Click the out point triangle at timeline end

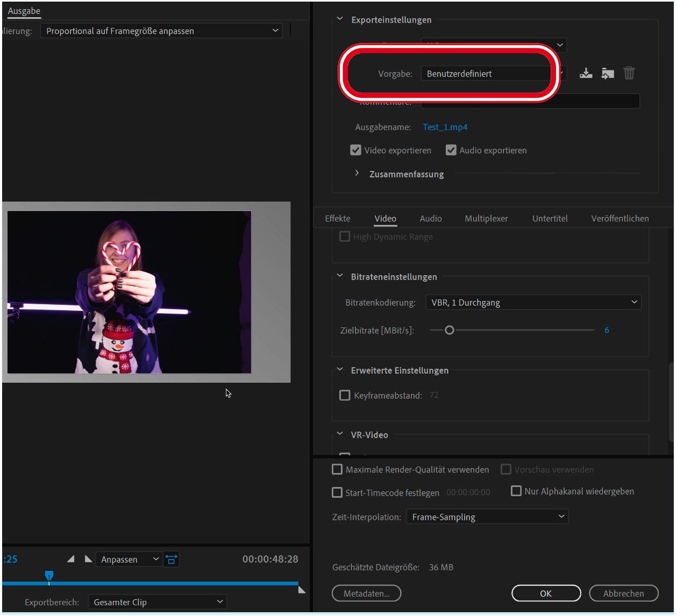click(302, 590)
